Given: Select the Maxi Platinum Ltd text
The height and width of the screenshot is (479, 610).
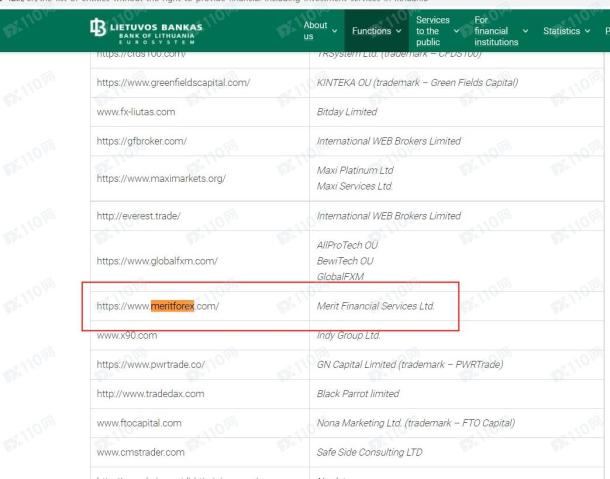Looking at the screenshot, I should point(355,170).
